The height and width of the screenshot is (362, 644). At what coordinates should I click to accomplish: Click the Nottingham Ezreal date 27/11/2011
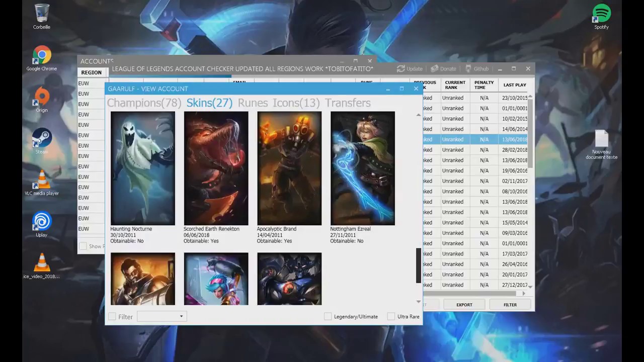coord(343,235)
